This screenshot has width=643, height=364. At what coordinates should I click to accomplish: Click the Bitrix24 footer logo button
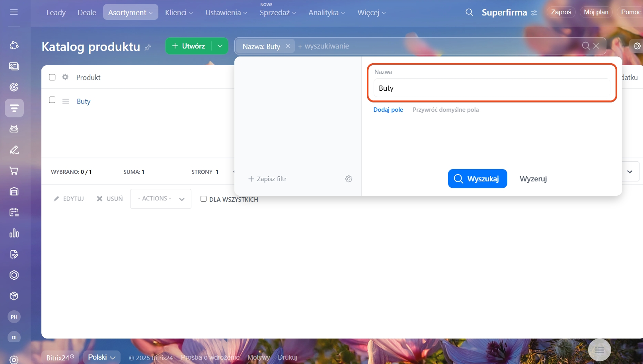click(60, 357)
